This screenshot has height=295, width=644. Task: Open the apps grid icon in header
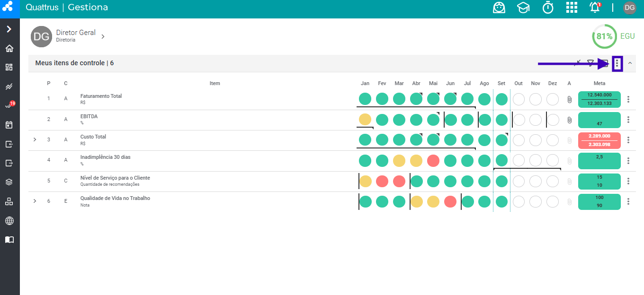(x=572, y=8)
